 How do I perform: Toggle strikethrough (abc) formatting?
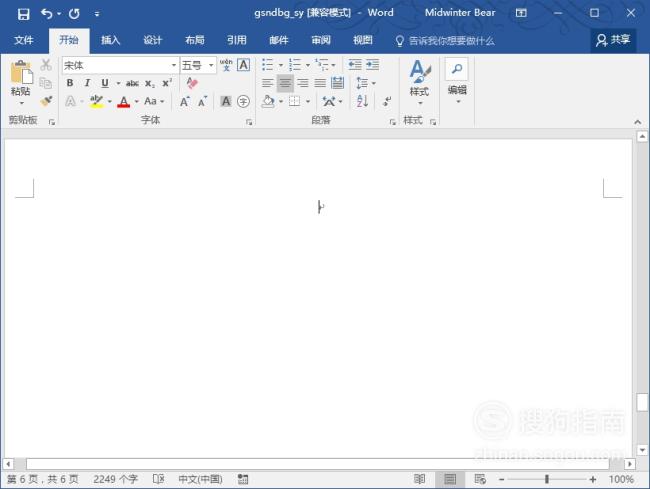(x=132, y=83)
